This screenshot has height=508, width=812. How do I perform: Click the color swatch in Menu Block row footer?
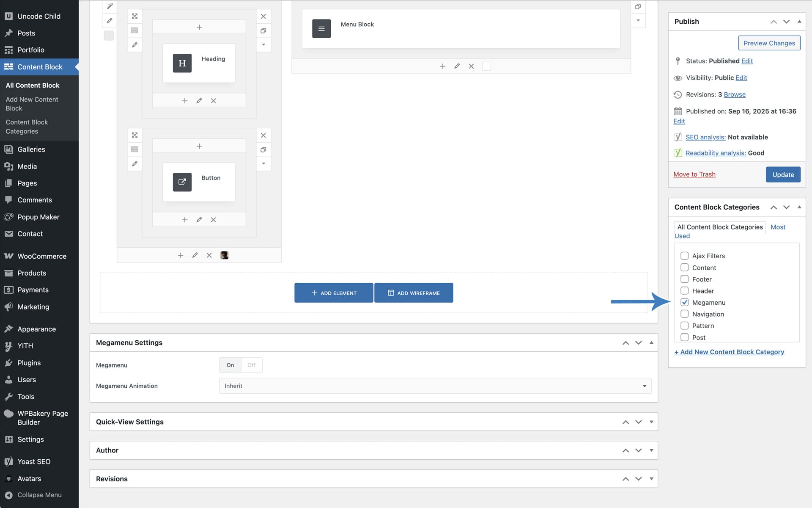[x=486, y=66]
